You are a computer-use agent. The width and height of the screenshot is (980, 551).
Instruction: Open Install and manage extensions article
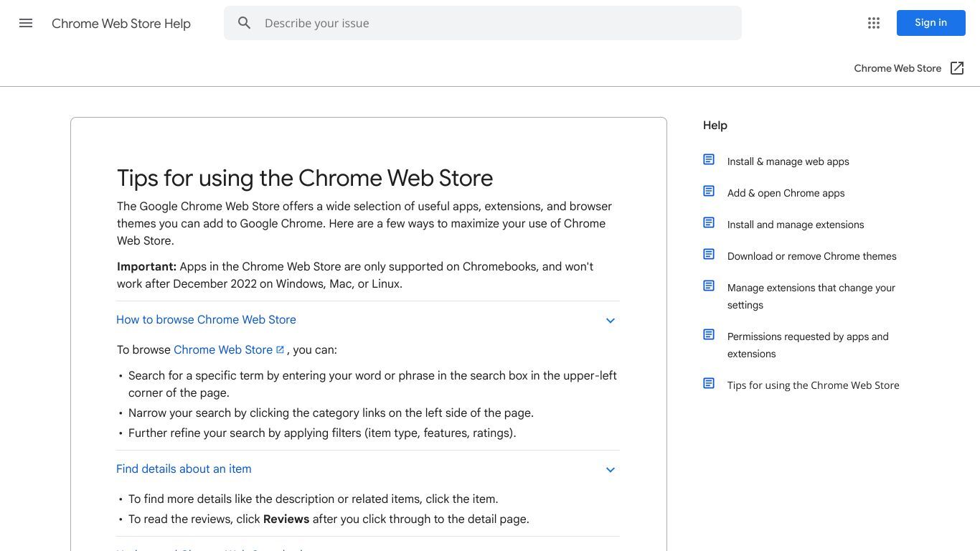click(796, 225)
